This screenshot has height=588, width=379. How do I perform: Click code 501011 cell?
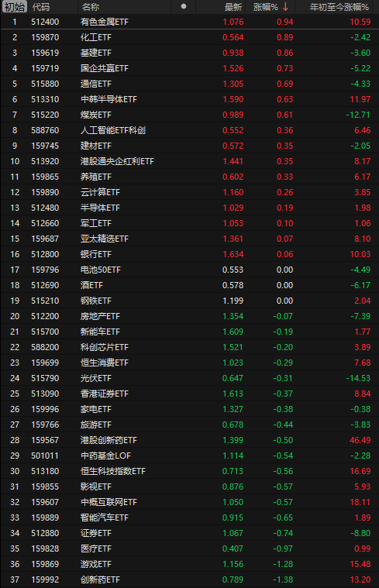click(x=45, y=456)
